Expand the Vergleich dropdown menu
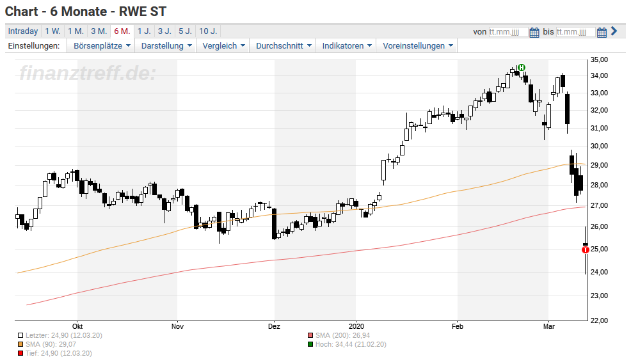631x364 pixels. click(x=223, y=46)
